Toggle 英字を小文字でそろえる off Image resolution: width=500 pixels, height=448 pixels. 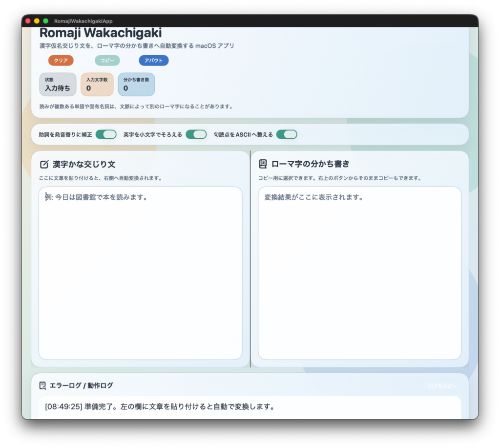point(196,134)
